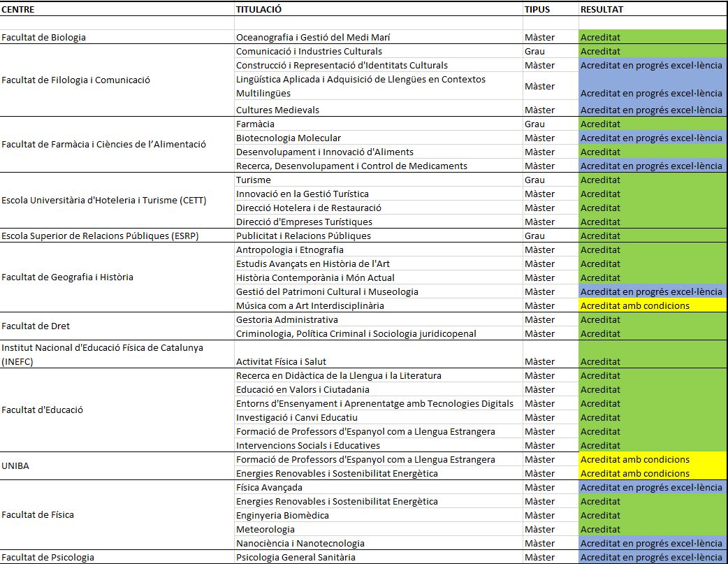Click the Activitat Física i Salut cell
Screen dimensions: 728x564
click(x=281, y=361)
